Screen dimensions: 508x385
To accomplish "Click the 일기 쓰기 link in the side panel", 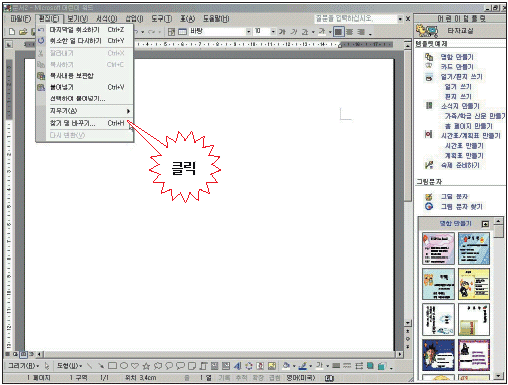I will coord(458,87).
